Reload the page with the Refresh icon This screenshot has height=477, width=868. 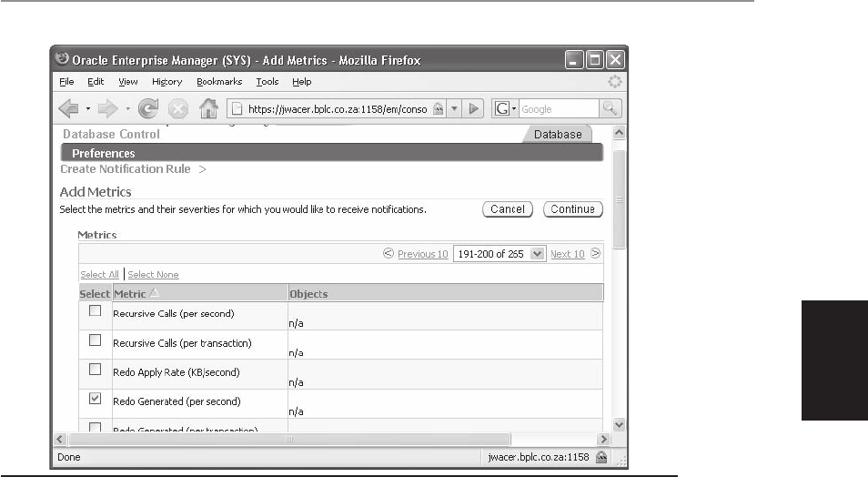148,108
